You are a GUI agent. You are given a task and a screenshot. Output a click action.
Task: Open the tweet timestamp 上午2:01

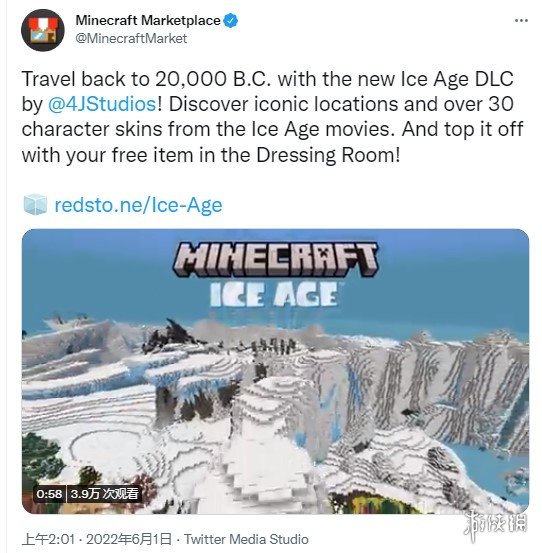click(48, 539)
